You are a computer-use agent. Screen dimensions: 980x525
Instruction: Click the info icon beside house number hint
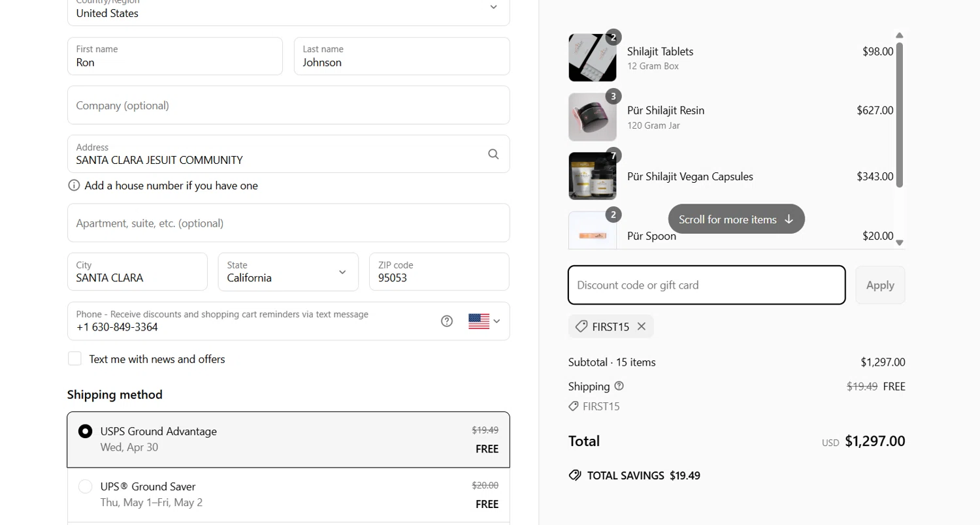(74, 185)
